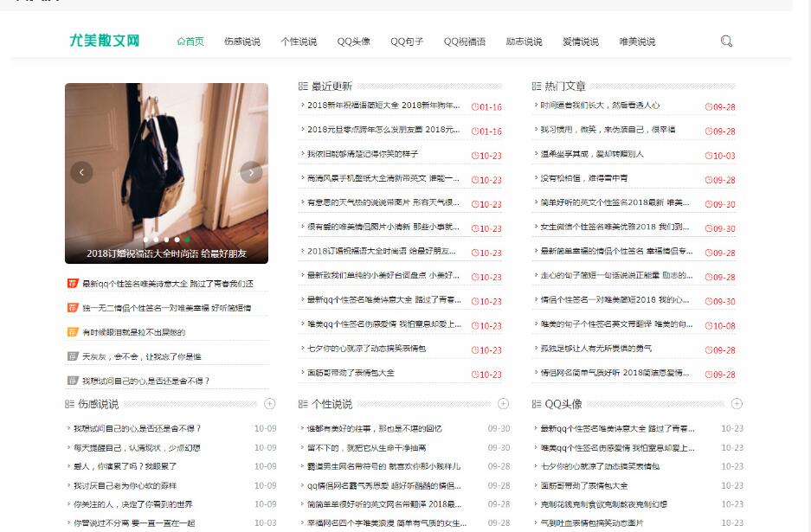The width and height of the screenshot is (811, 532).
Task: Select the third carousel indicator dot
Action: pos(166,240)
